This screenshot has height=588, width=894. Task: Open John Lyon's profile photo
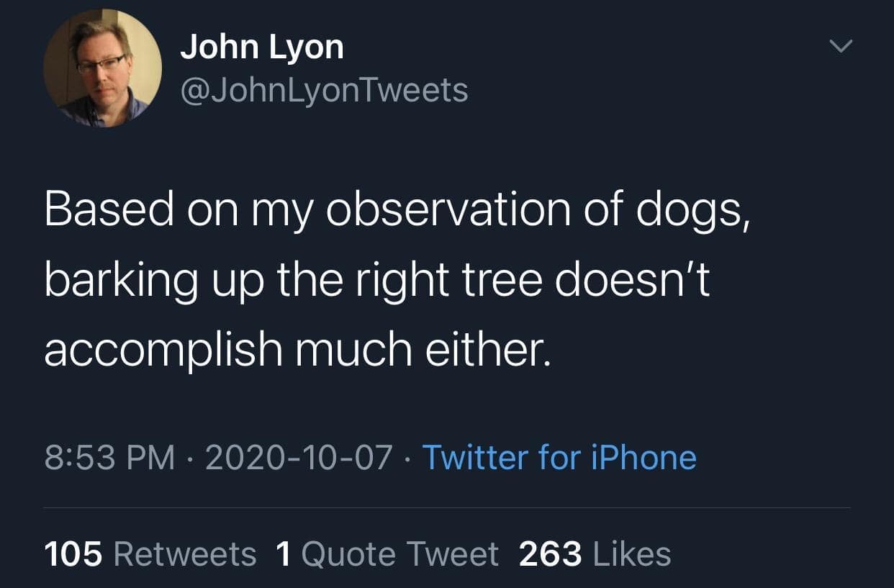(x=102, y=70)
